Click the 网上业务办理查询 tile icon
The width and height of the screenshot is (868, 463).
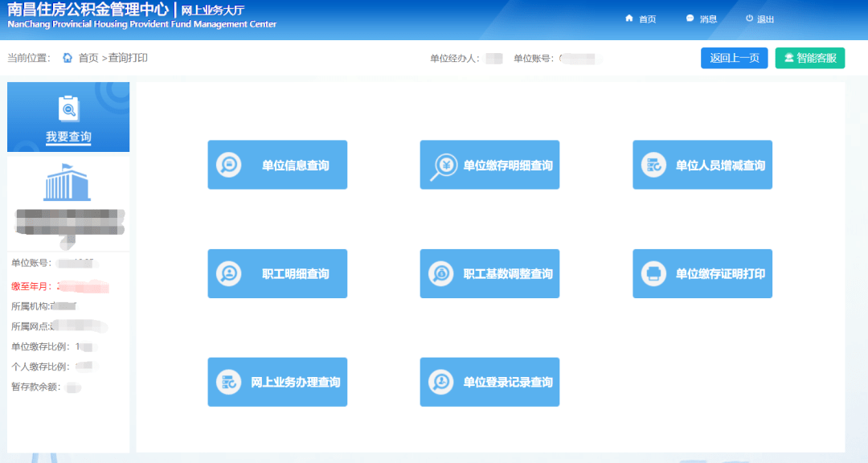(x=229, y=382)
